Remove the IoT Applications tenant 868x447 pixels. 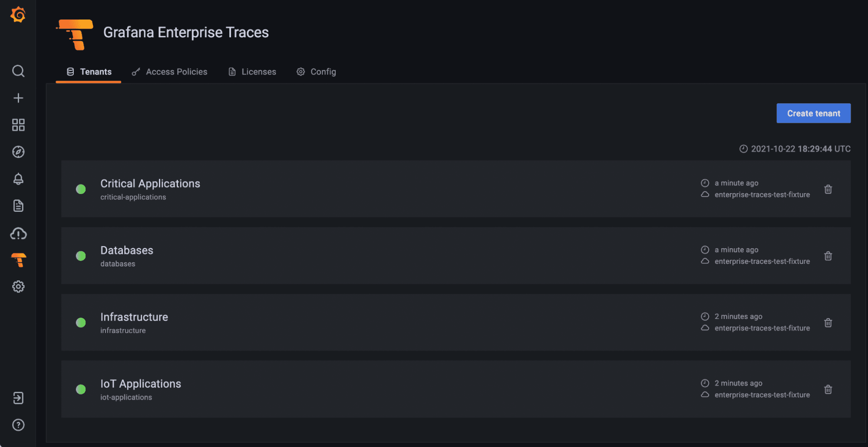(x=828, y=390)
